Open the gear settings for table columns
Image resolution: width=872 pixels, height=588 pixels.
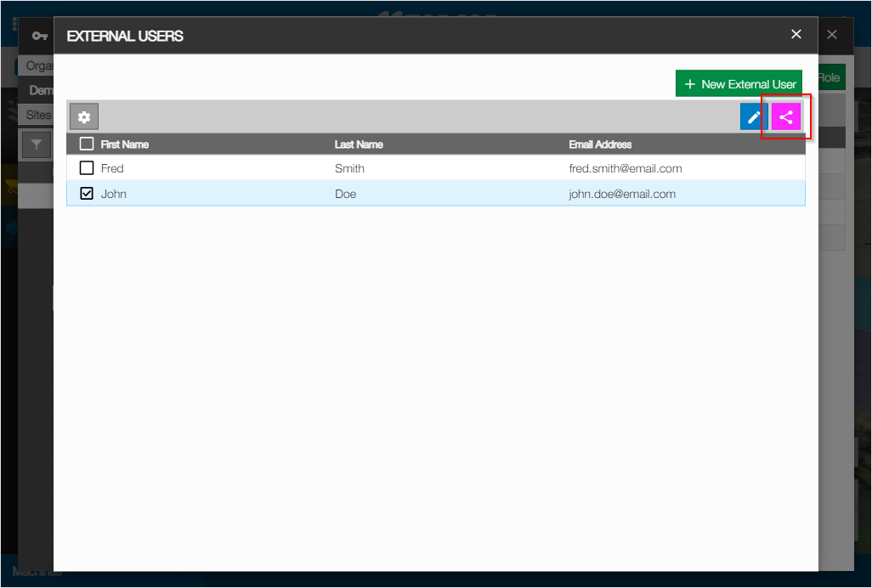pyautogui.click(x=84, y=116)
